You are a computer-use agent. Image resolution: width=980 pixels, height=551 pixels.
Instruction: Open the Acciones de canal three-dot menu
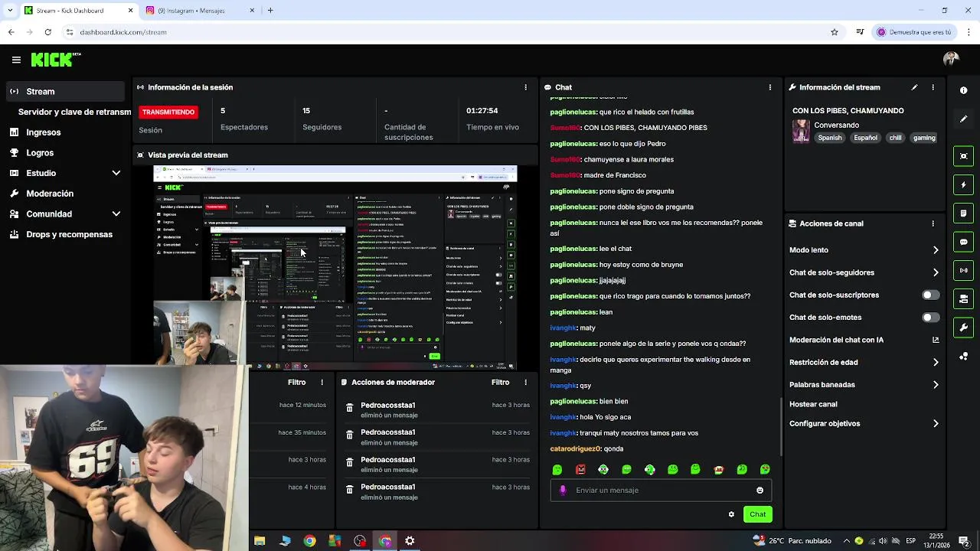click(x=933, y=223)
